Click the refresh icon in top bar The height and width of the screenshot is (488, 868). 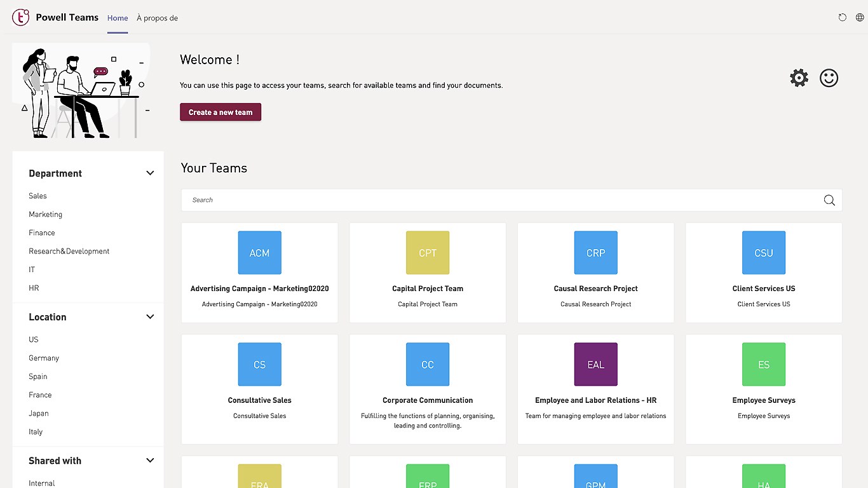[843, 18]
